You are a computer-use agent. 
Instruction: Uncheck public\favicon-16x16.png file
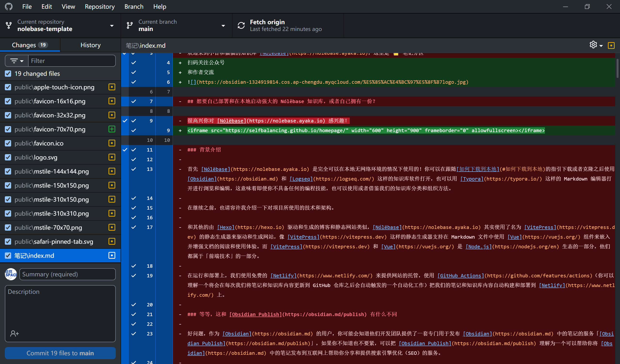[x=8, y=101]
